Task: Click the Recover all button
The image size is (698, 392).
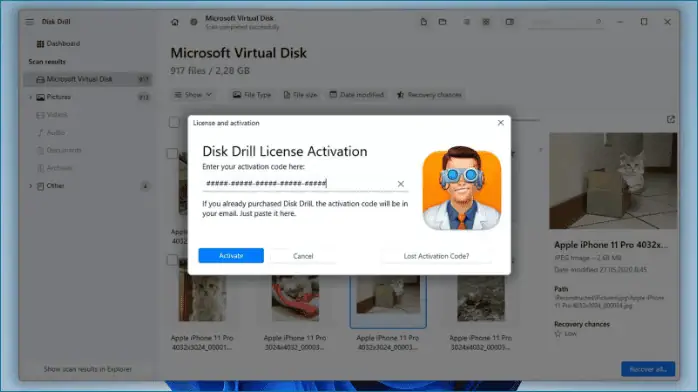Action: (648, 369)
